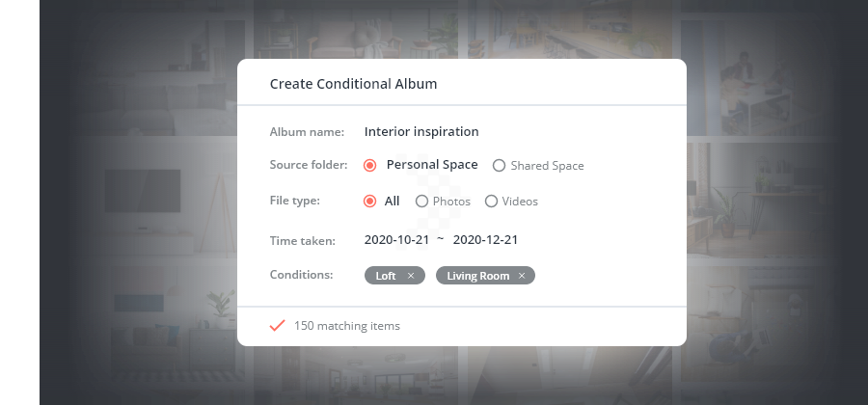This screenshot has width=868, height=405.
Task: Select Photos file type
Action: pyautogui.click(x=421, y=202)
